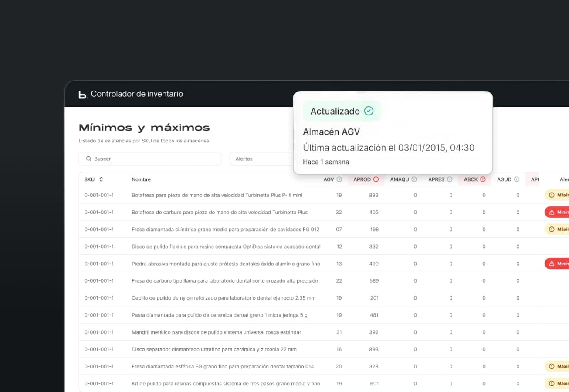
Task: Click the red alert icon beside APROD
Action: tap(376, 179)
